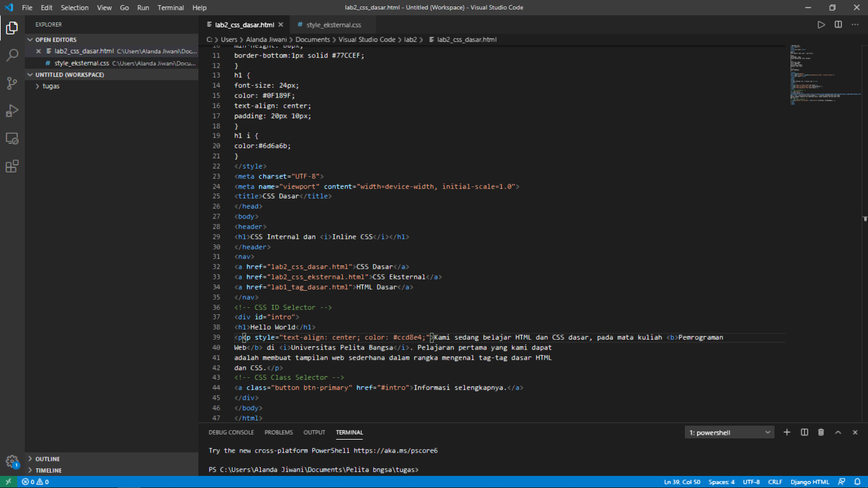
Task: Click the Run Code play icon
Action: [x=821, y=25]
